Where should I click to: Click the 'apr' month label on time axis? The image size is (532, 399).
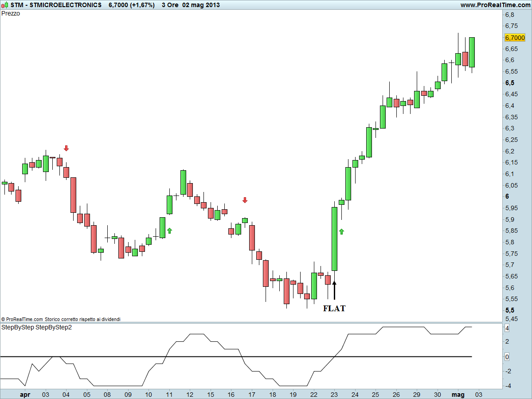pyautogui.click(x=25, y=394)
